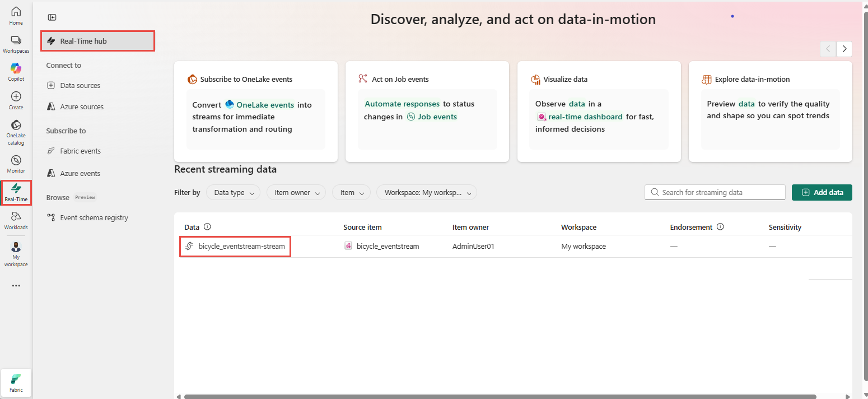Click the Create plus icon
The height and width of the screenshot is (399, 868).
[x=16, y=100]
